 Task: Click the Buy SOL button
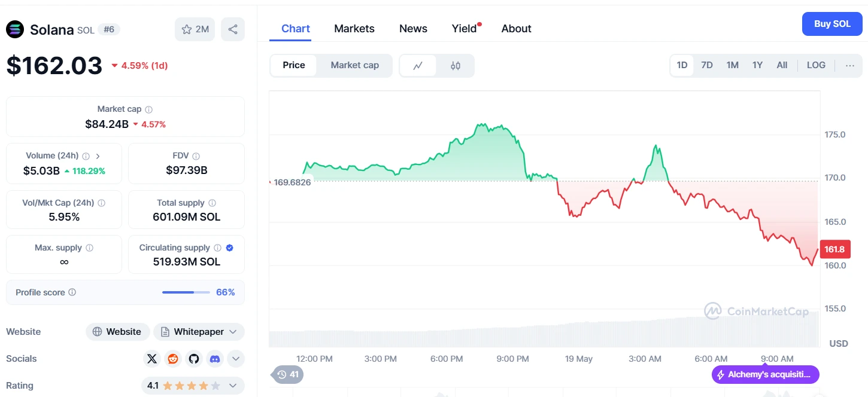(x=832, y=24)
